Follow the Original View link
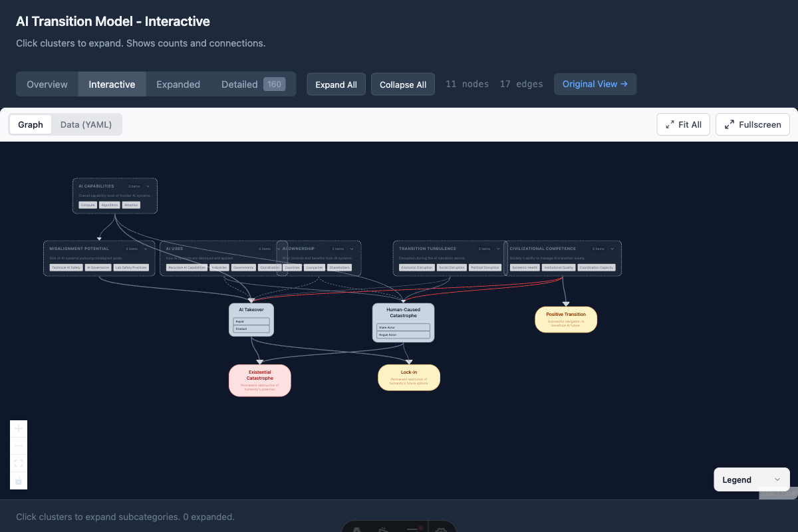 pyautogui.click(x=595, y=84)
